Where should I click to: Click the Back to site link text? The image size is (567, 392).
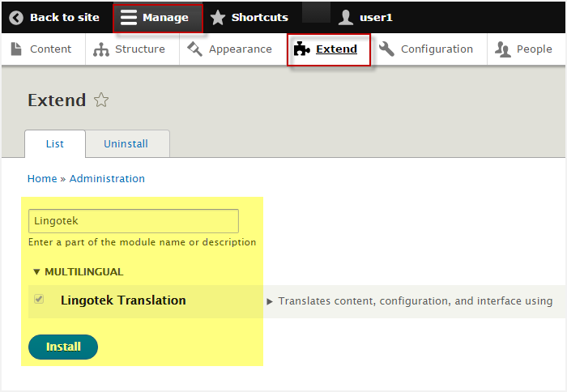pyautogui.click(x=64, y=17)
